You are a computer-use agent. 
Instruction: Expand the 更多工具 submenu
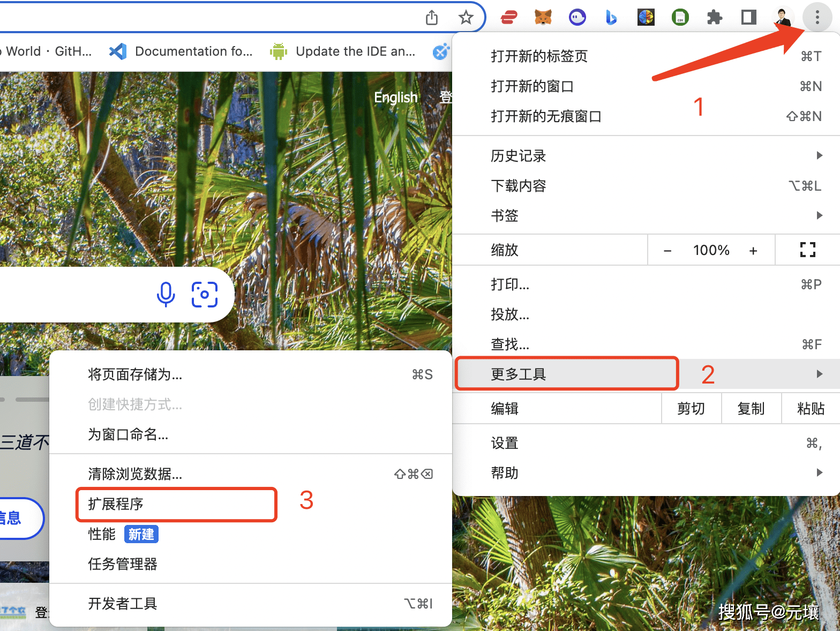[x=646, y=374]
